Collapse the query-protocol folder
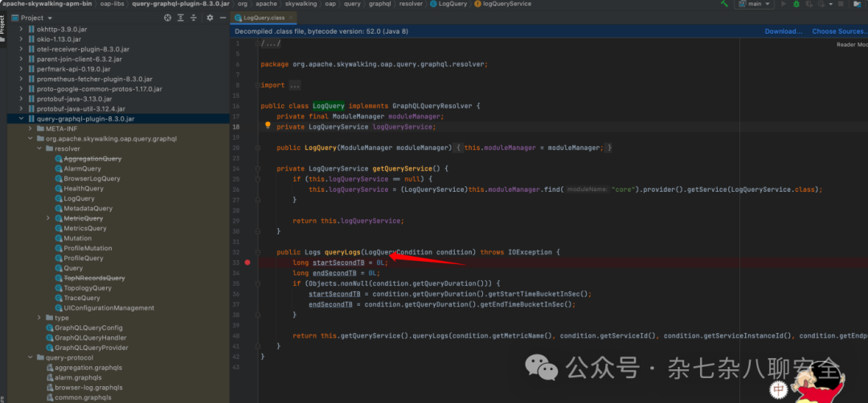Viewport: 868px width, 403px height. point(31,358)
